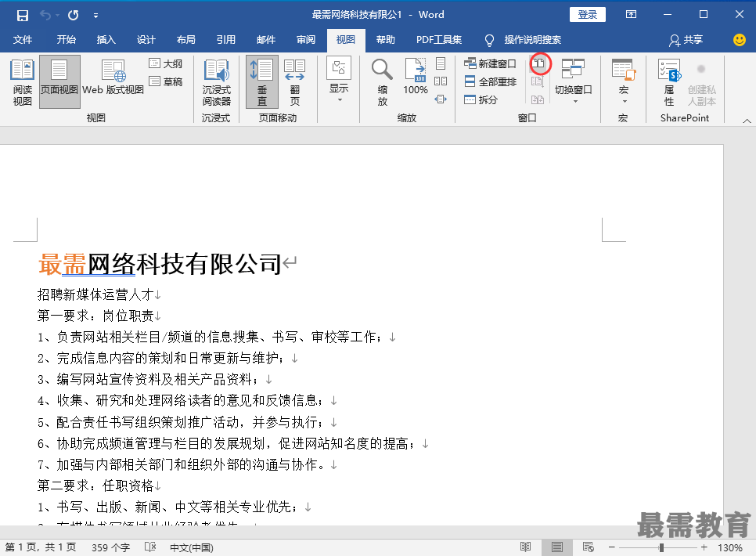Select Page Width zoom icon
This screenshot has height=556, width=756.
pyautogui.click(x=441, y=99)
